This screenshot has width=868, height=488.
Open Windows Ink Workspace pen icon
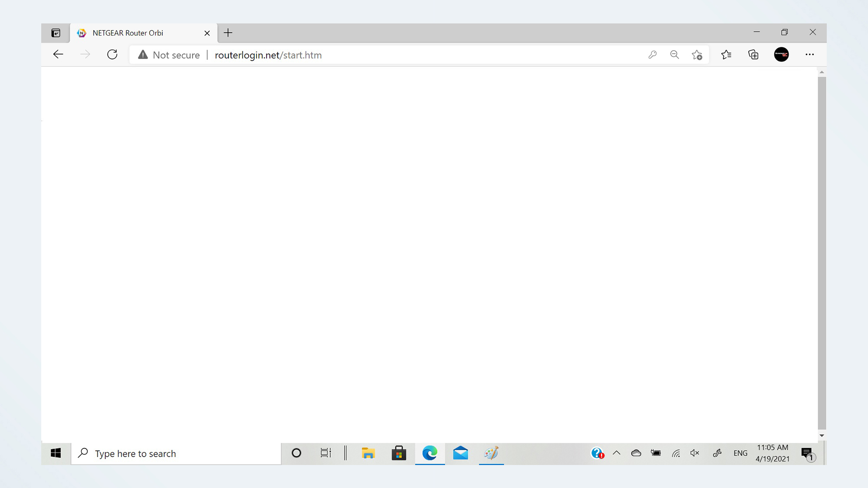[717, 453]
